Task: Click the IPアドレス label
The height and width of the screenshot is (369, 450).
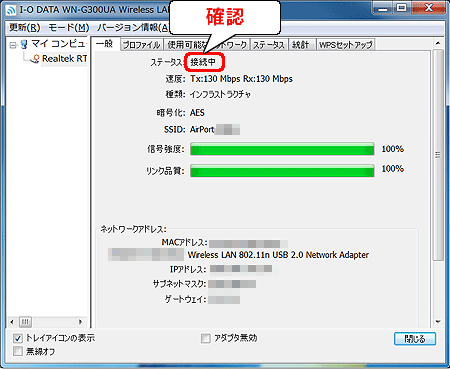Action: coord(188,269)
